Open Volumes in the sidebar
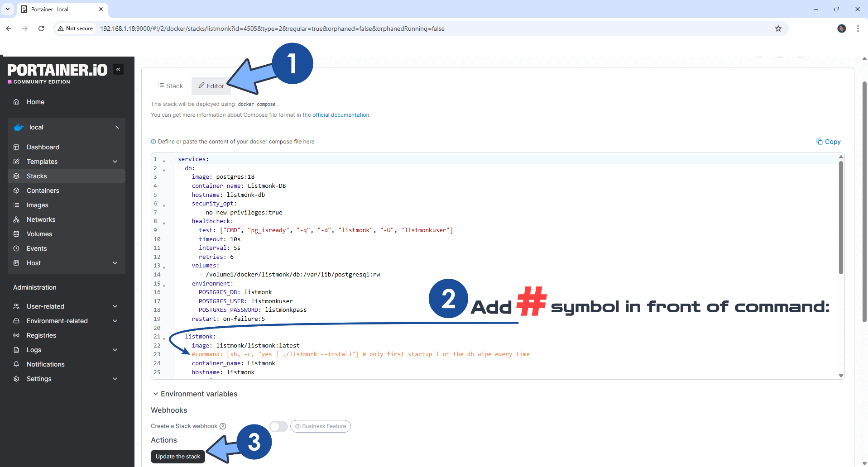 click(x=39, y=234)
